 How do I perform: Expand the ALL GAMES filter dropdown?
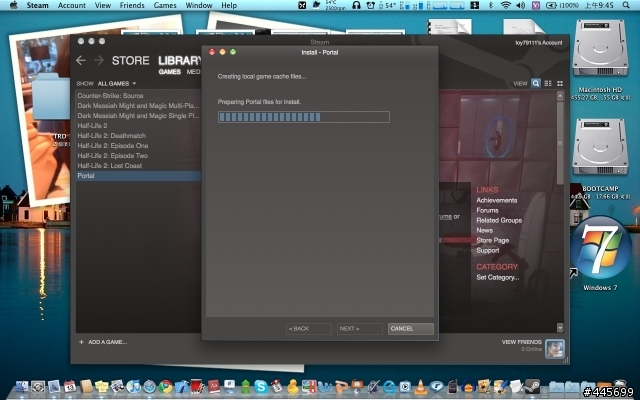pos(117,83)
